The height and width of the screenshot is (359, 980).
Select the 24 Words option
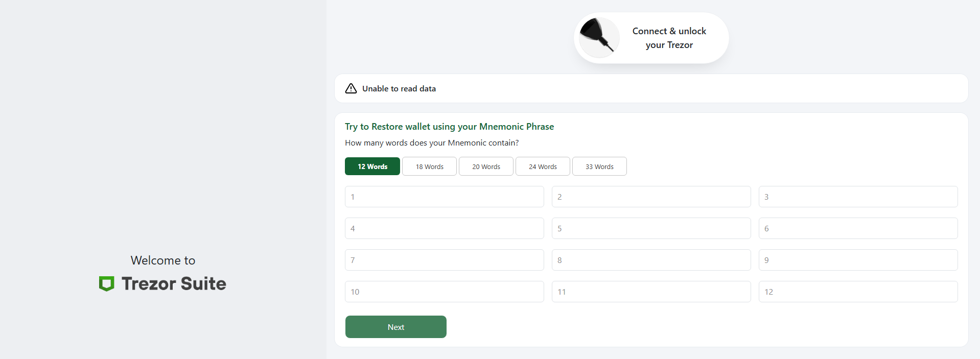coord(543,166)
